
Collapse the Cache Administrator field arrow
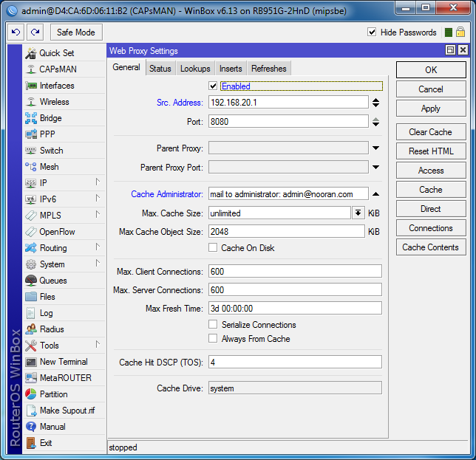tap(375, 194)
